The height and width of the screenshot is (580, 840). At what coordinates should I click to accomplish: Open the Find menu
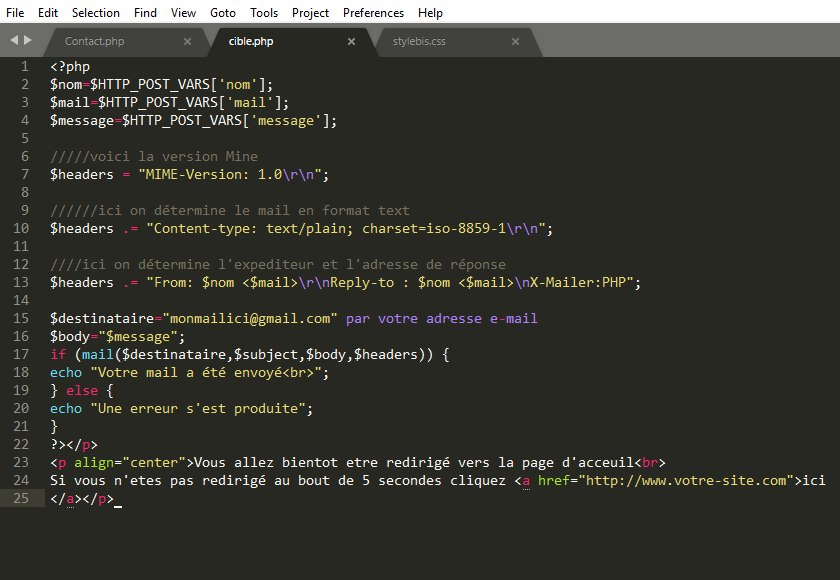pos(145,12)
